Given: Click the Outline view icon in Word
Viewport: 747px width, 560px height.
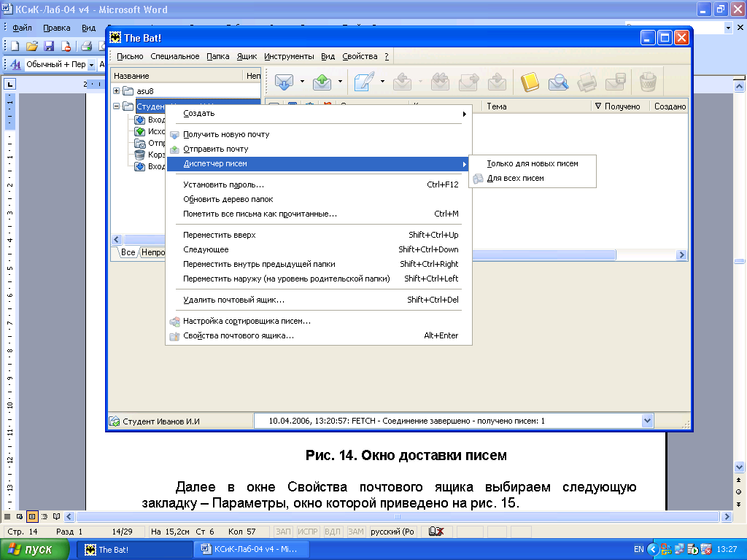Looking at the screenshot, I should [44, 517].
